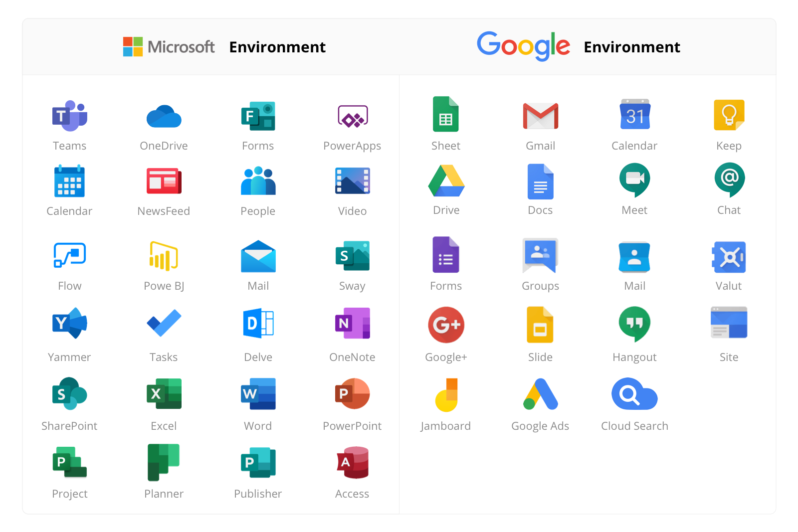Select the Chat @ icon
The height and width of the screenshot is (532, 798).
click(x=729, y=180)
